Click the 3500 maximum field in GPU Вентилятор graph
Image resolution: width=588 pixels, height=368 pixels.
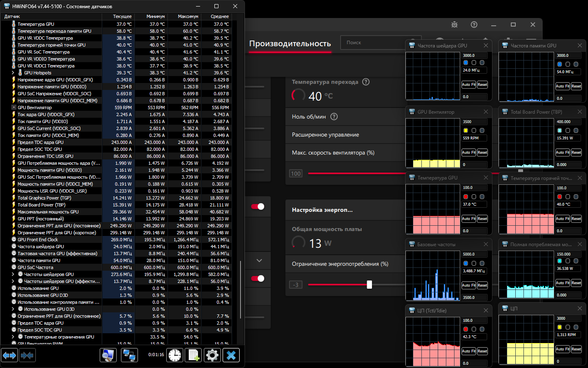474,122
